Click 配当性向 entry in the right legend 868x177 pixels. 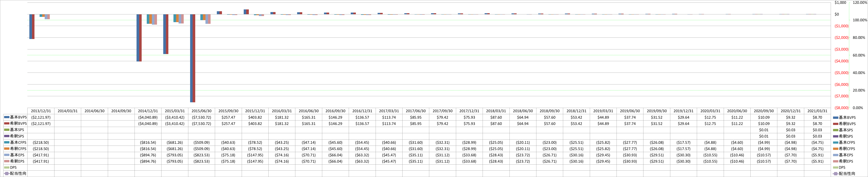pos(844,174)
